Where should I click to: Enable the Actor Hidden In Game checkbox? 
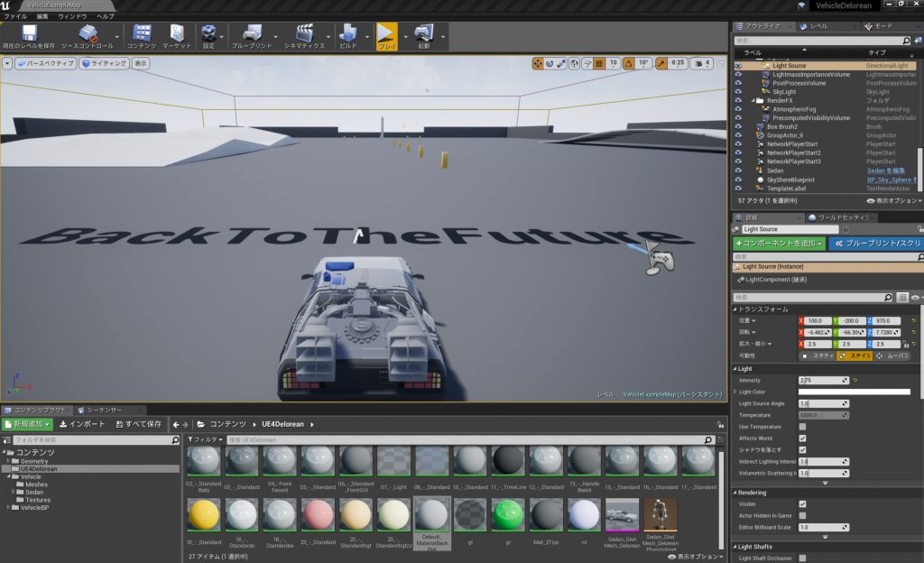click(x=802, y=516)
